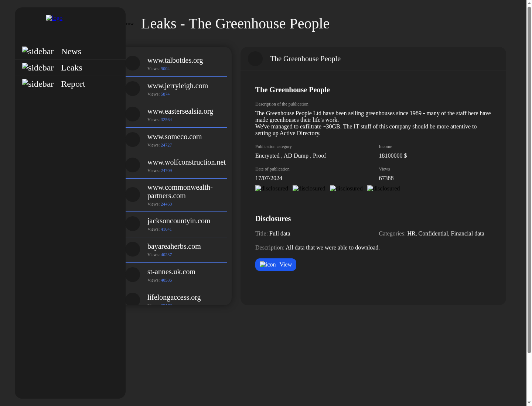Screen dimensions: 532x406
Task: Click the third disclosured image thumbnail
Action: tap(346, 189)
